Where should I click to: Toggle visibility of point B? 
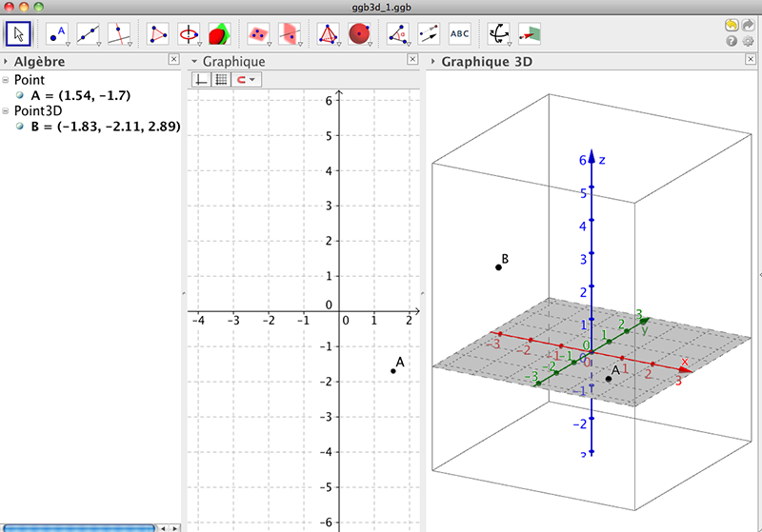(20, 127)
